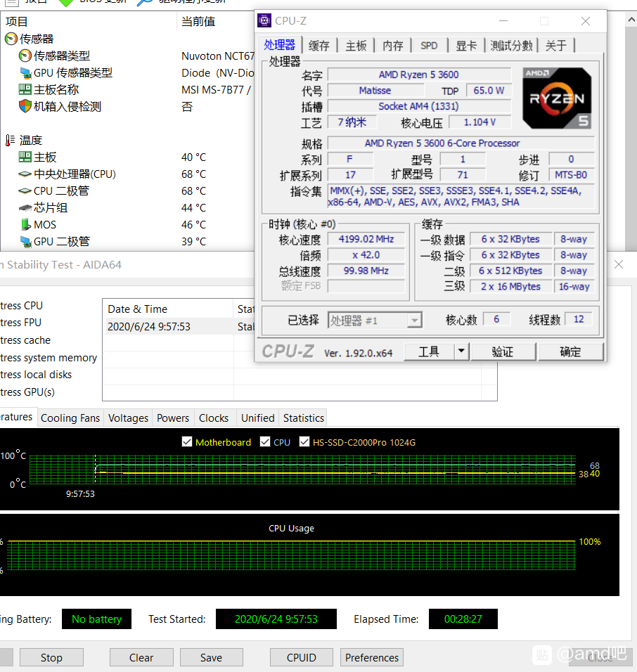The image size is (637, 672).
Task: Click the 确定 button in CPU-Z
Action: (x=570, y=351)
